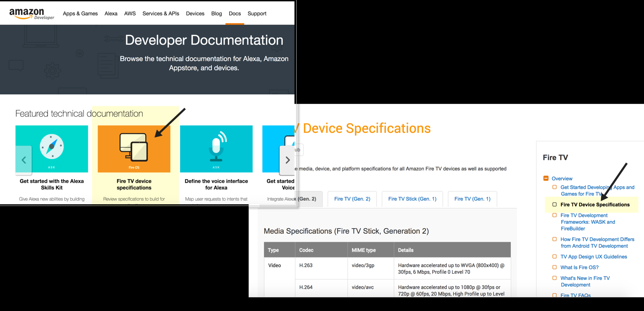Click the video/avc MIME type cell
This screenshot has width=644, height=311.
tap(371, 289)
